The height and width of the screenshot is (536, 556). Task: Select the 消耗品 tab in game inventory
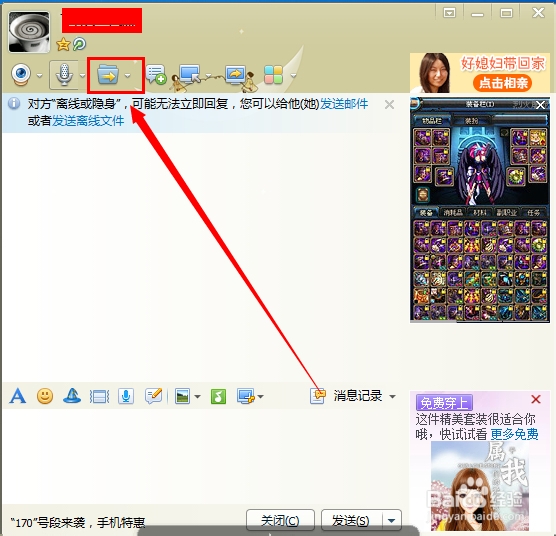453,213
